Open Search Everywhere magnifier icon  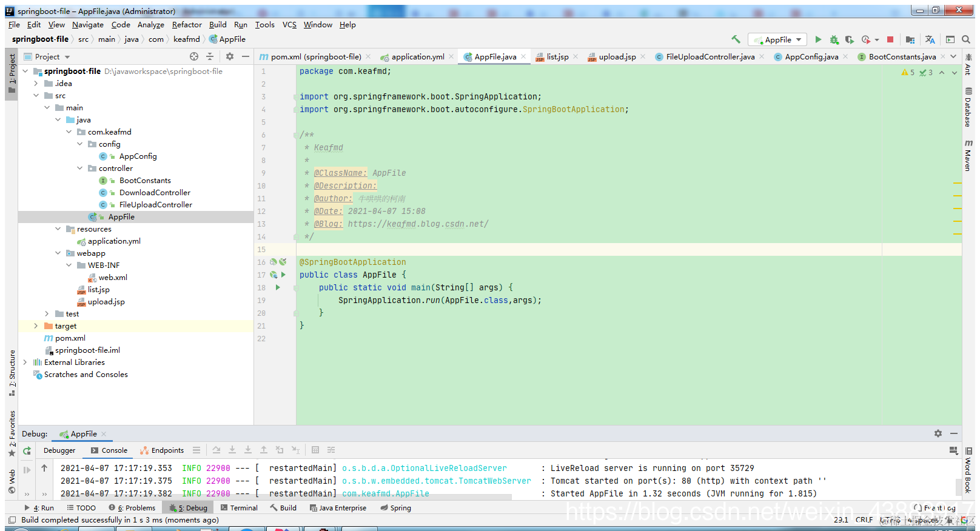click(966, 39)
